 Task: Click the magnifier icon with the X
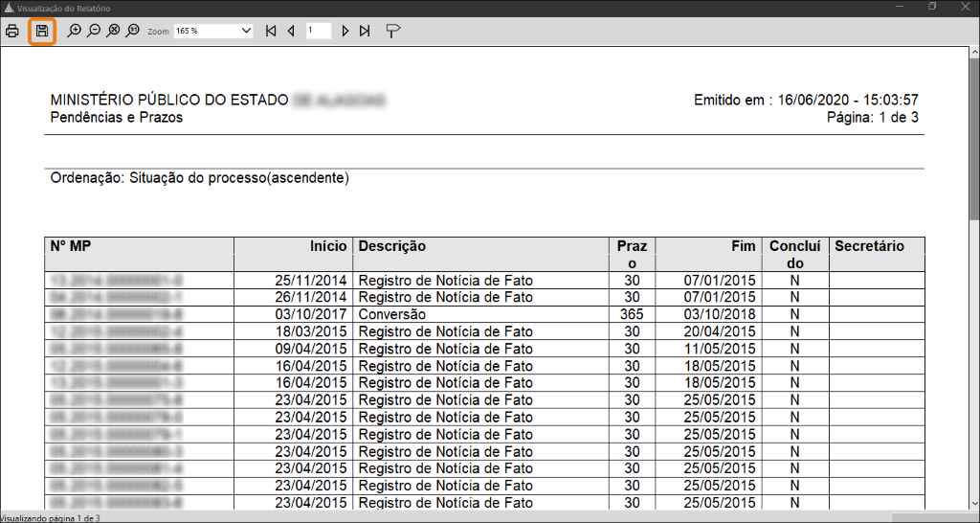pos(113,31)
